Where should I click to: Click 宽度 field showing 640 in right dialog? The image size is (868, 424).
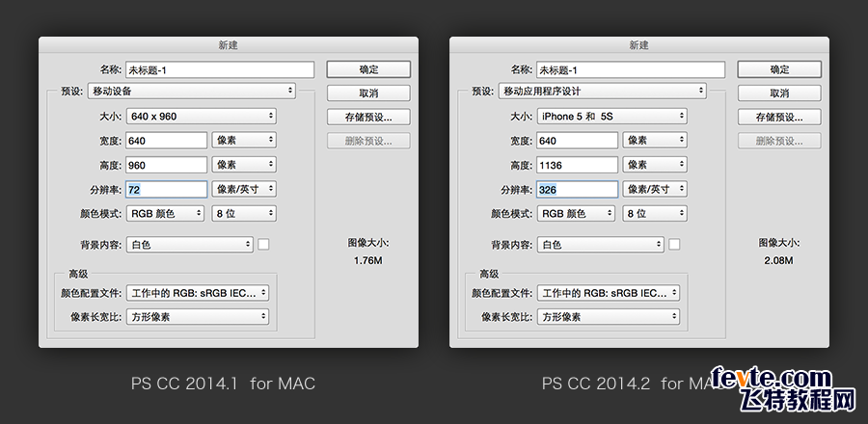(578, 141)
